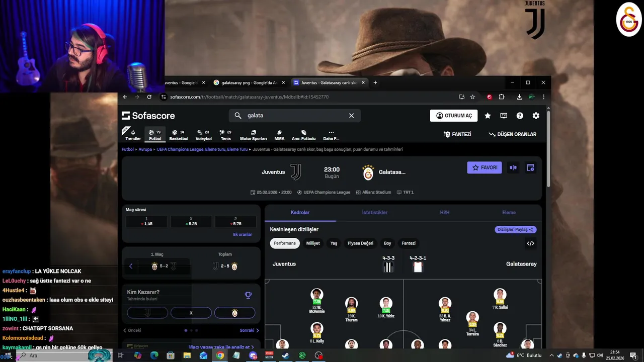This screenshot has height=362, width=644.
Task: Go to Sonraki card with chevron
Action: (250, 330)
